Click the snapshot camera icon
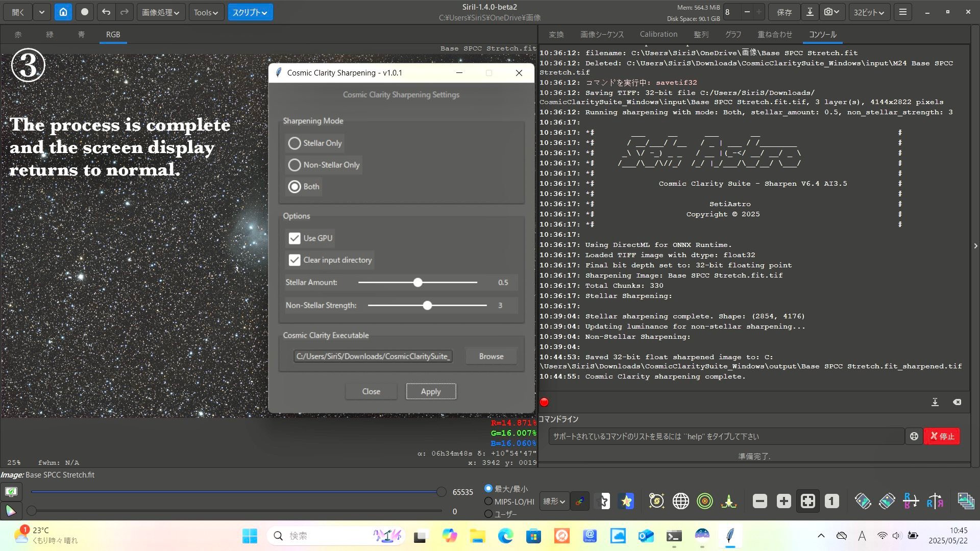 point(831,12)
